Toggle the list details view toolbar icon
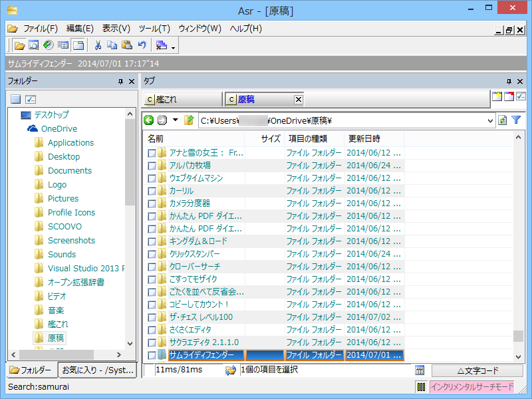Viewport: 532px width, 399px height. (63, 45)
